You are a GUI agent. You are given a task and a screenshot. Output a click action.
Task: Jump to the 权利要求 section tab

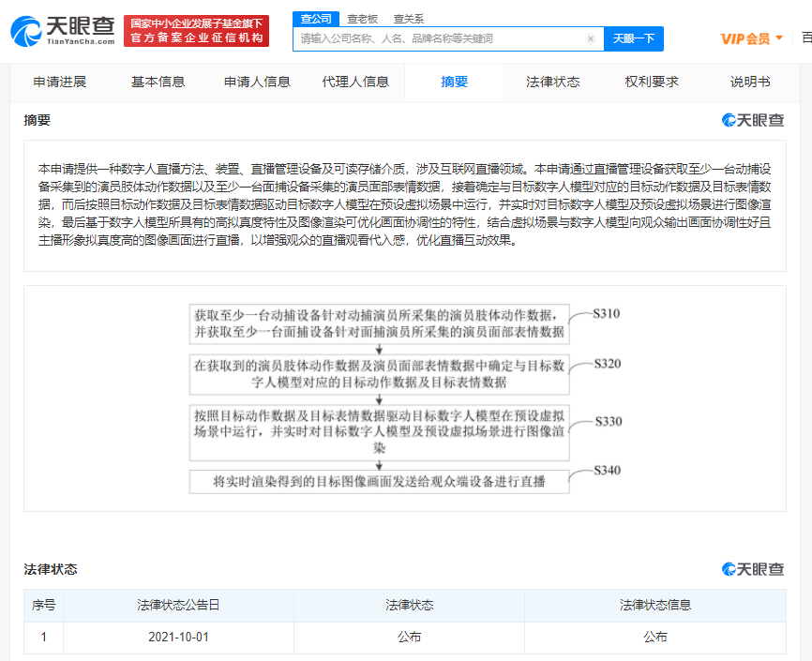[x=652, y=82]
